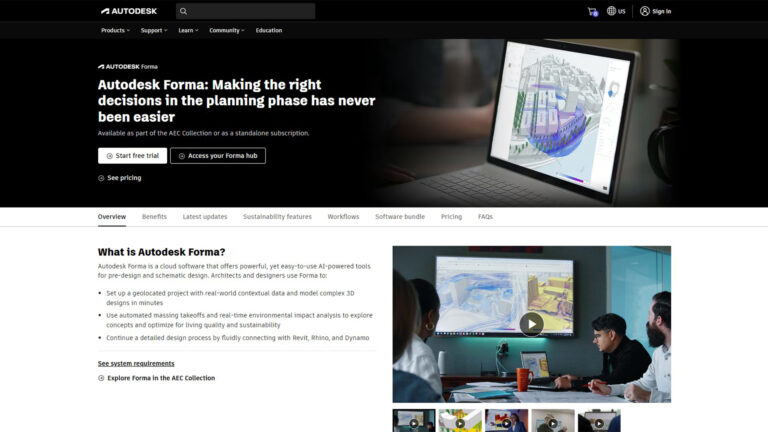Open Explore Forma in the AEC Collection
This screenshot has height=432, width=768.
pyautogui.click(x=161, y=378)
